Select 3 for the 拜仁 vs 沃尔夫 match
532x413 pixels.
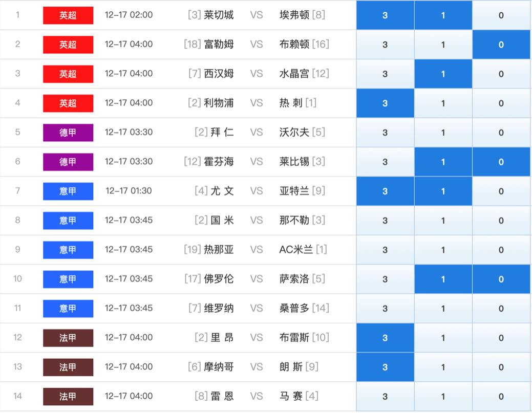385,133
